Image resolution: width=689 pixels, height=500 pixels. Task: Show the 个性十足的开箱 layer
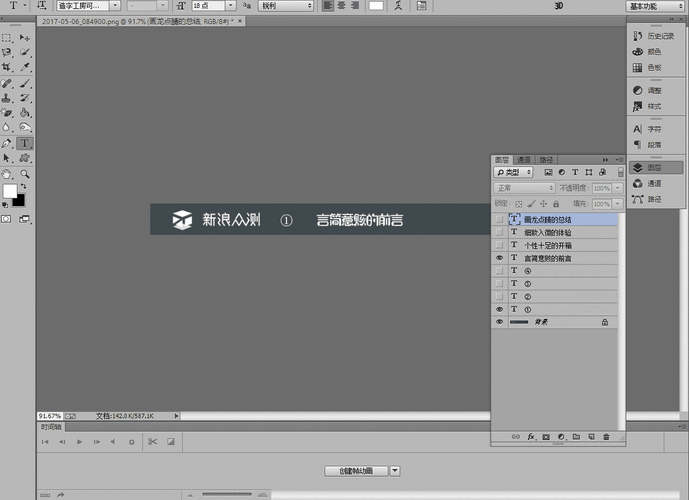coord(500,245)
